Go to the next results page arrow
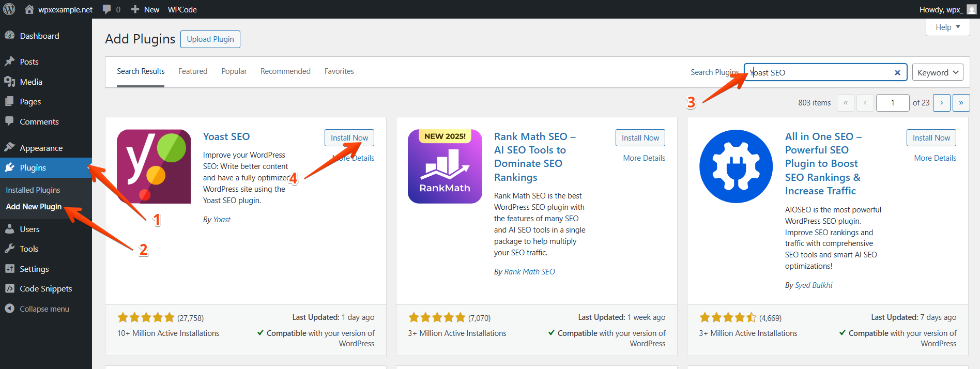 point(941,103)
